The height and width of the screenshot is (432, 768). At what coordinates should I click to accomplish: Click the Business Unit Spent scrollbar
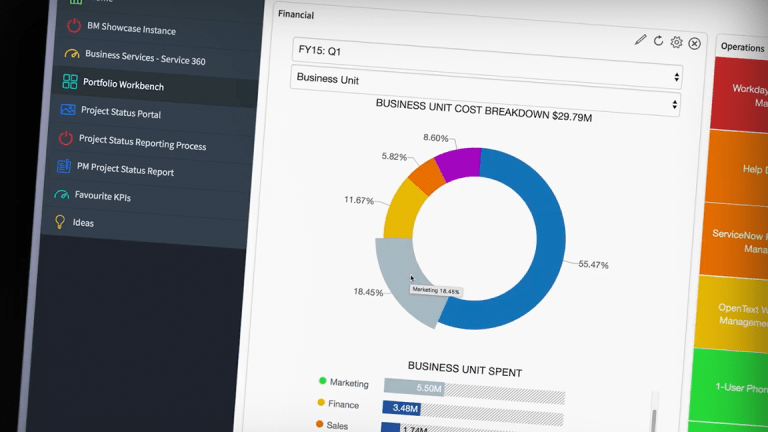654,415
